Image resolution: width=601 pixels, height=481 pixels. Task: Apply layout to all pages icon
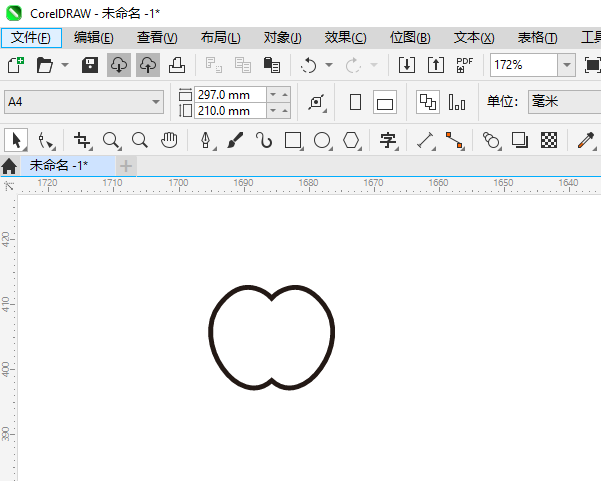[428, 102]
